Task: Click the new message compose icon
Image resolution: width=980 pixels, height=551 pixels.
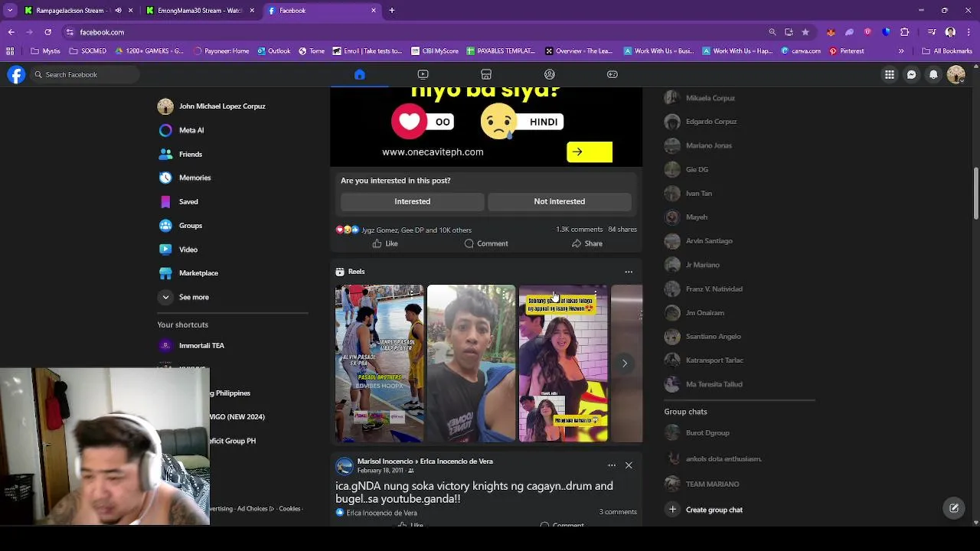Action: [x=954, y=507]
